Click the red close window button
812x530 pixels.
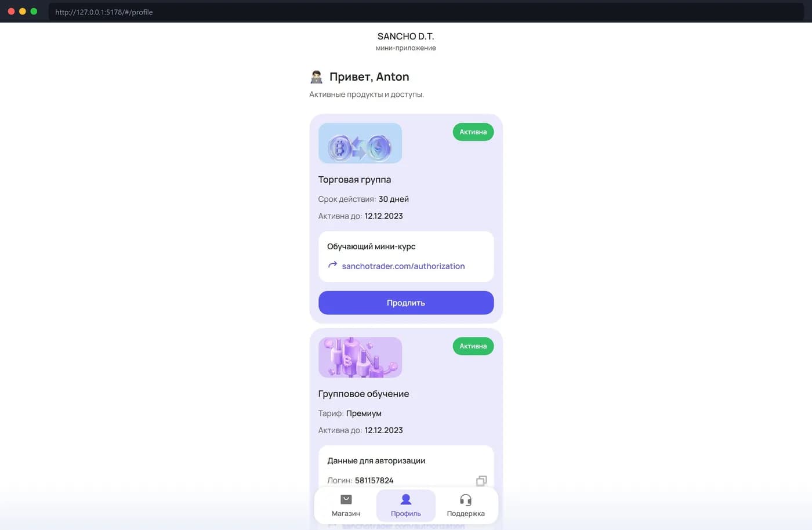pyautogui.click(x=11, y=12)
